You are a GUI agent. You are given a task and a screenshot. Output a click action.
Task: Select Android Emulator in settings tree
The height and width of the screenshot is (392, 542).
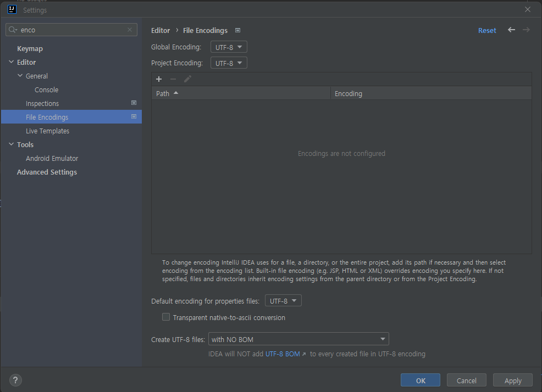pos(52,158)
